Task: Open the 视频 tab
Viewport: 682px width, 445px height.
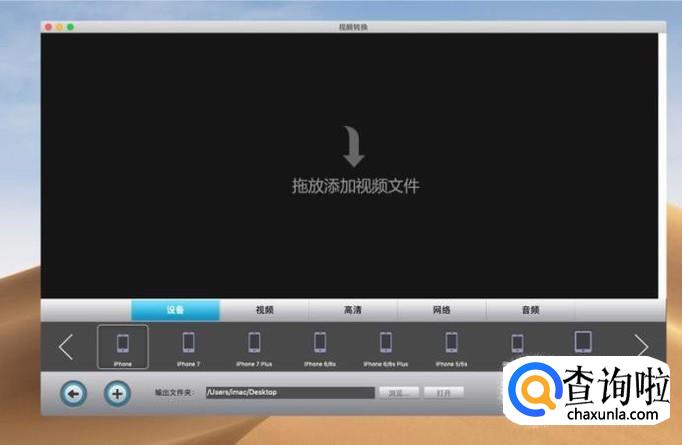Action: pos(264,310)
